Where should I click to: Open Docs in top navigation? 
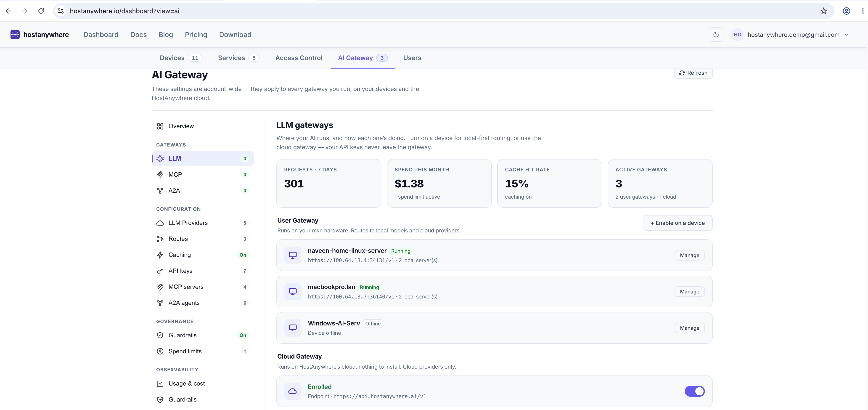click(x=138, y=34)
